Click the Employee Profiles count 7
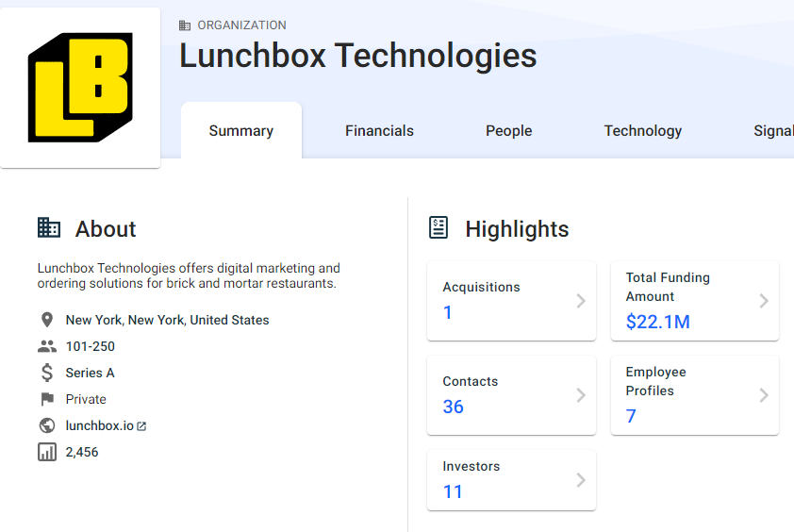This screenshot has height=532, width=794. pos(631,416)
